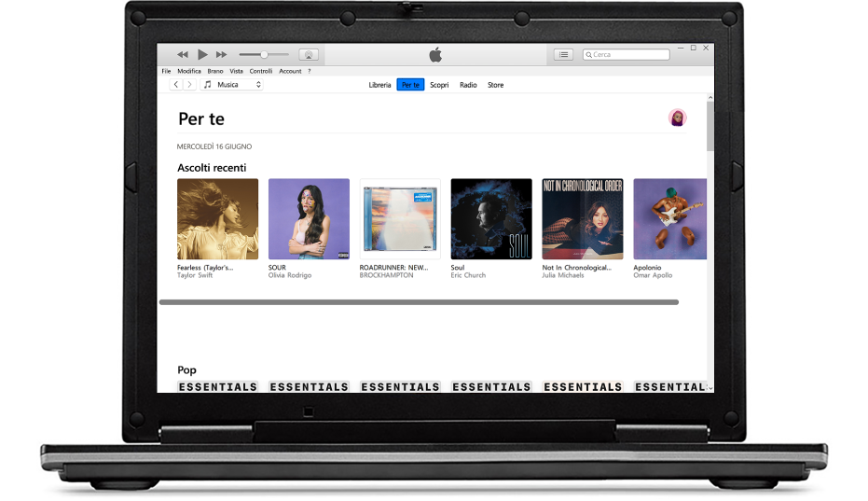
Task: Open the Up Next list view button
Action: (563, 54)
